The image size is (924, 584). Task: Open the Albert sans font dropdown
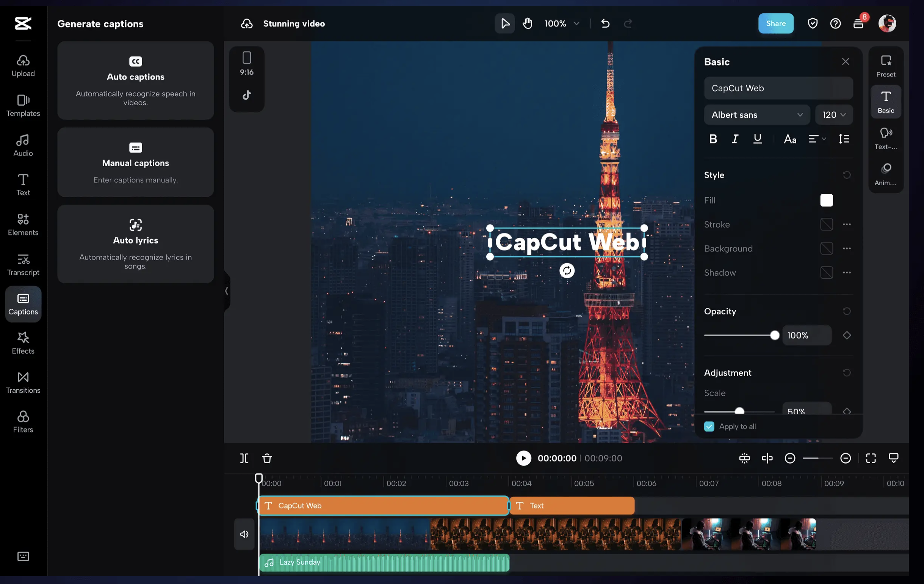click(757, 115)
